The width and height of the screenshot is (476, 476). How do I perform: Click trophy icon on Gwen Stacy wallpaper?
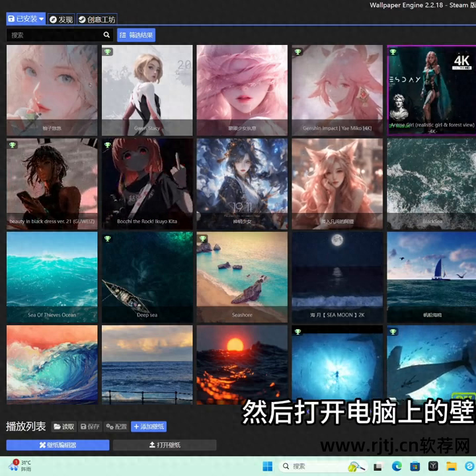(x=108, y=52)
